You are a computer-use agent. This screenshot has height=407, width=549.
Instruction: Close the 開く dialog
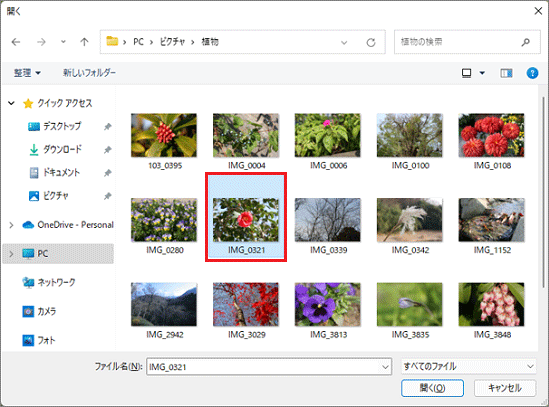pyautogui.click(x=538, y=11)
